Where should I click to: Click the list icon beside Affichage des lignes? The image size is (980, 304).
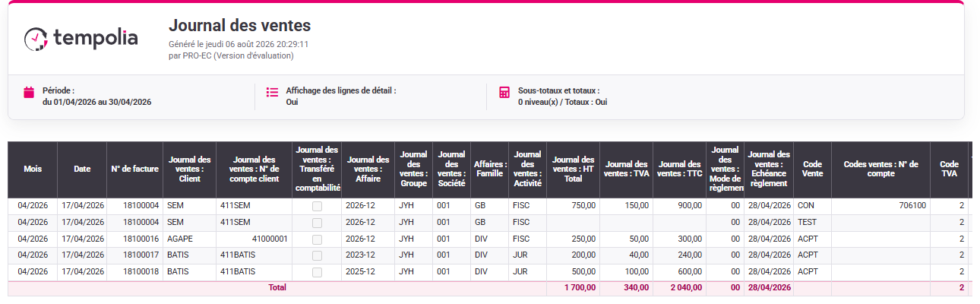272,93
